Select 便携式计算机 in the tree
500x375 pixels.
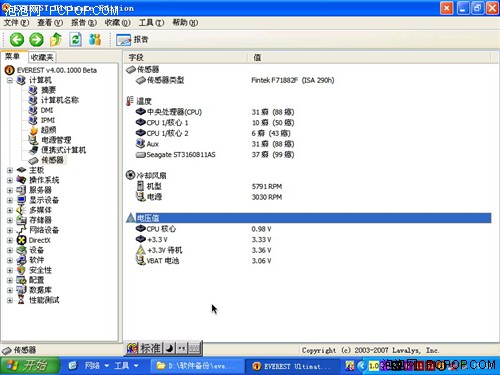[64, 150]
